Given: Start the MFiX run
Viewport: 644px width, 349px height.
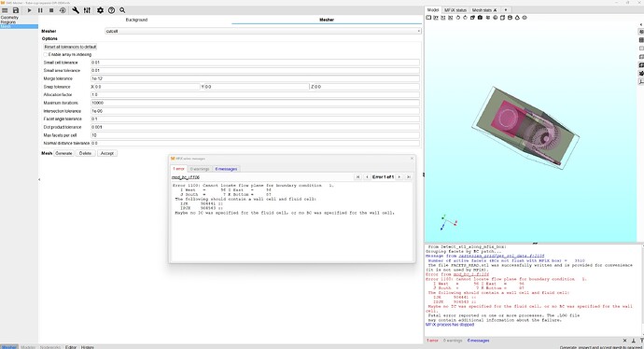Looking at the screenshot, I should pyautogui.click(x=29, y=10).
